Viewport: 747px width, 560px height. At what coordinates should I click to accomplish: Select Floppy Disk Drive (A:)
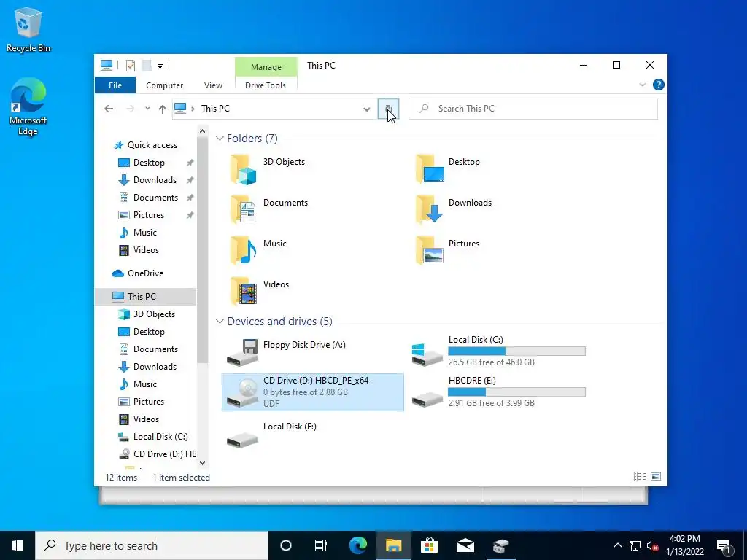[286, 352]
